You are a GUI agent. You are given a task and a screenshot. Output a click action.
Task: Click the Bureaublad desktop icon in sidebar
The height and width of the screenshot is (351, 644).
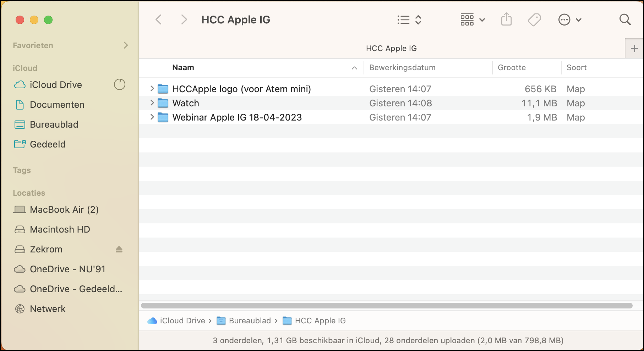20,124
